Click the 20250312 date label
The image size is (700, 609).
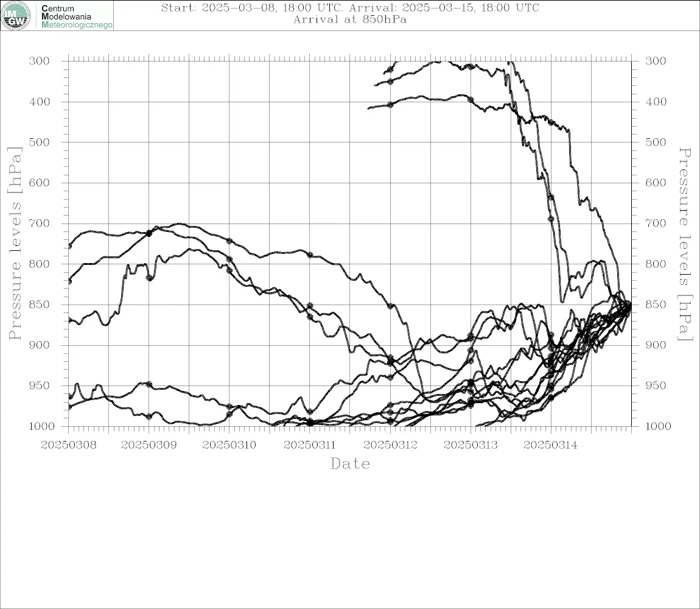click(390, 445)
